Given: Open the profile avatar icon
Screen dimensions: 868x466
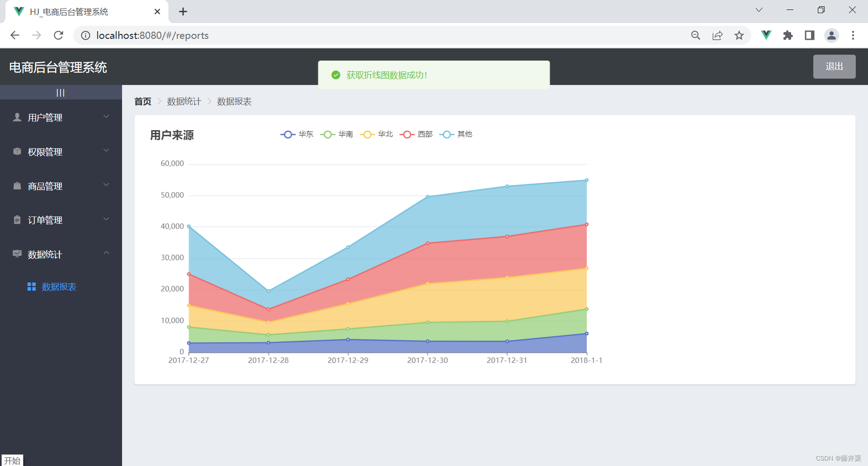Looking at the screenshot, I should point(831,35).
